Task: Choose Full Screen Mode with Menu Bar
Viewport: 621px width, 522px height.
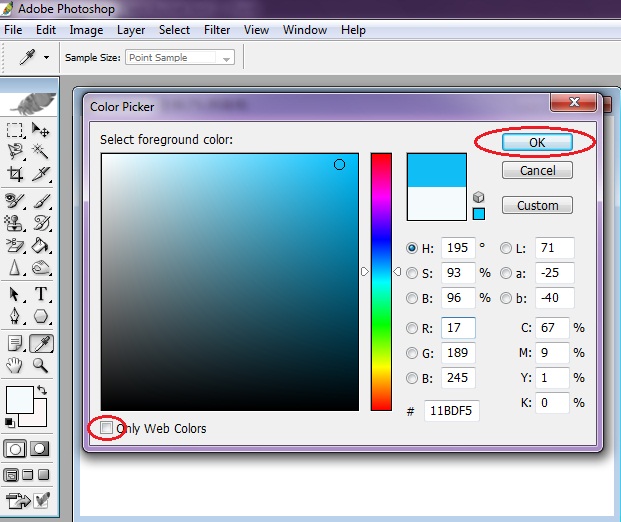Action: tap(28, 474)
